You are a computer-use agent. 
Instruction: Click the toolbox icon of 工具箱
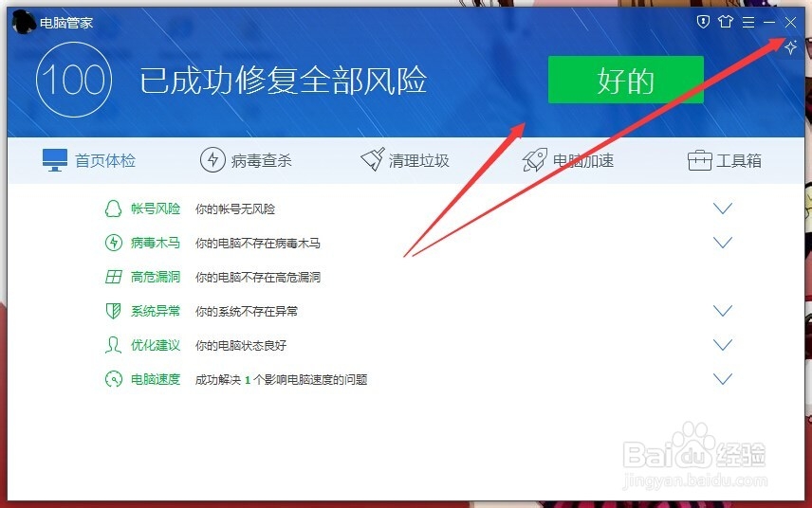pos(700,160)
